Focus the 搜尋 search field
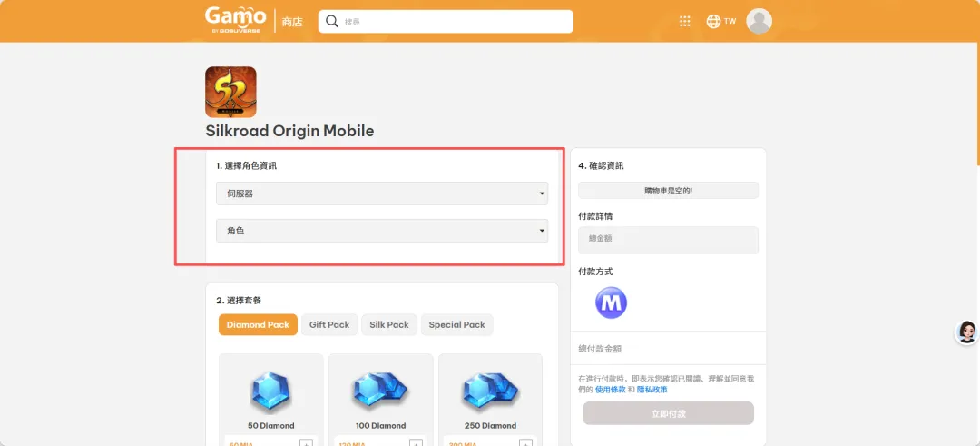Screen dimensions: 980x446 [x=446, y=21]
